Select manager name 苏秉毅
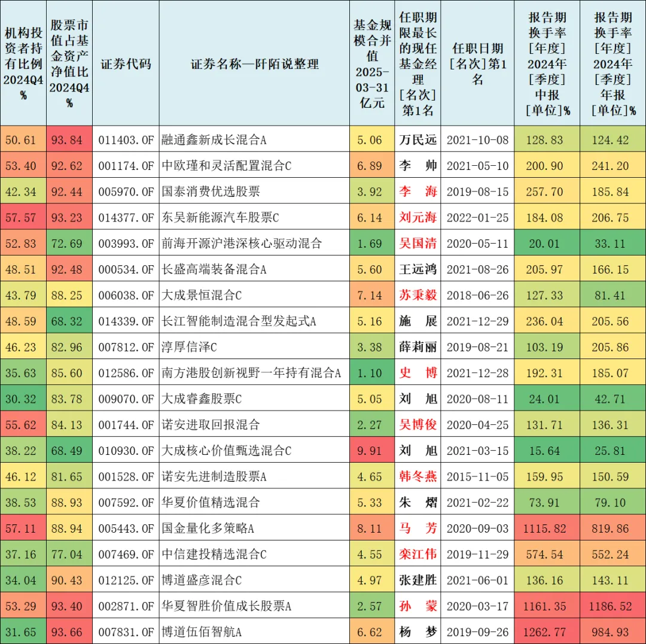 (418, 295)
